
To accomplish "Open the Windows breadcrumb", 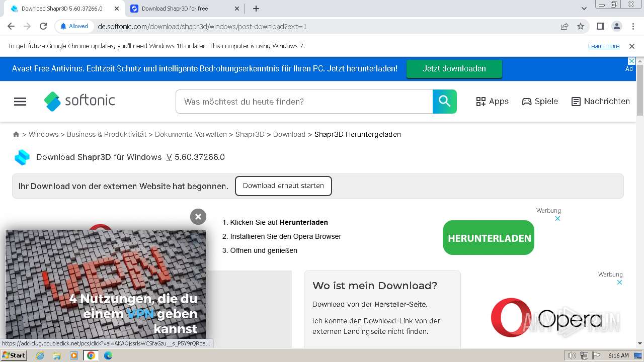I will click(x=43, y=134).
